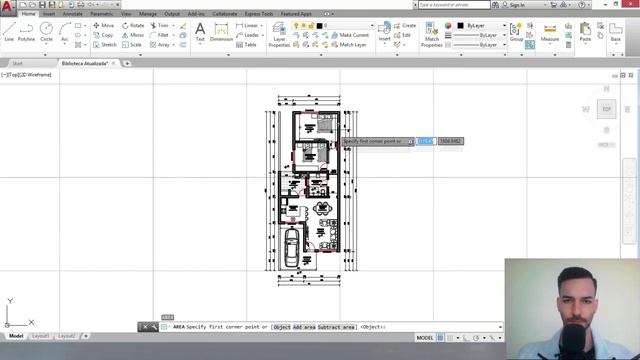
Task: Click the Paste tool
Action: click(x=585, y=32)
